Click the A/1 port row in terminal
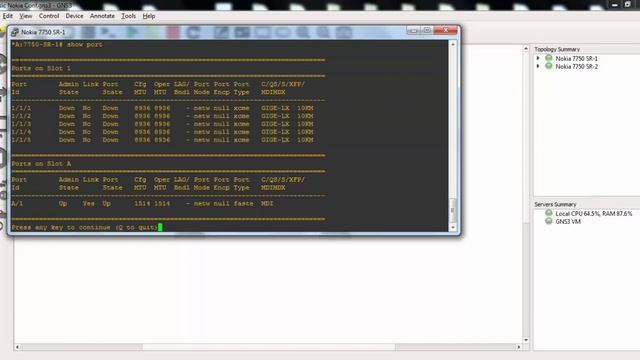The width and height of the screenshot is (640, 360). pyautogui.click(x=142, y=203)
